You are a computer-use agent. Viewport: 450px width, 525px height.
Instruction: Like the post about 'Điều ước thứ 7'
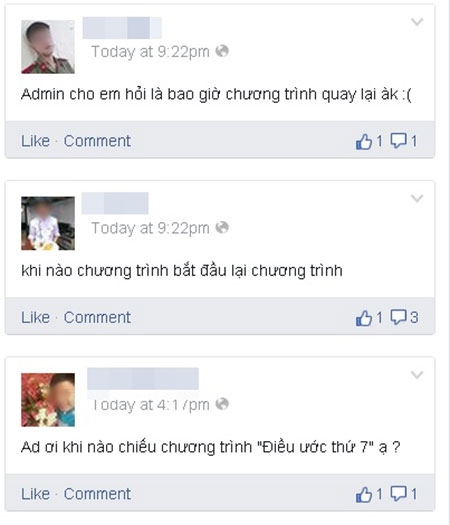(35, 494)
